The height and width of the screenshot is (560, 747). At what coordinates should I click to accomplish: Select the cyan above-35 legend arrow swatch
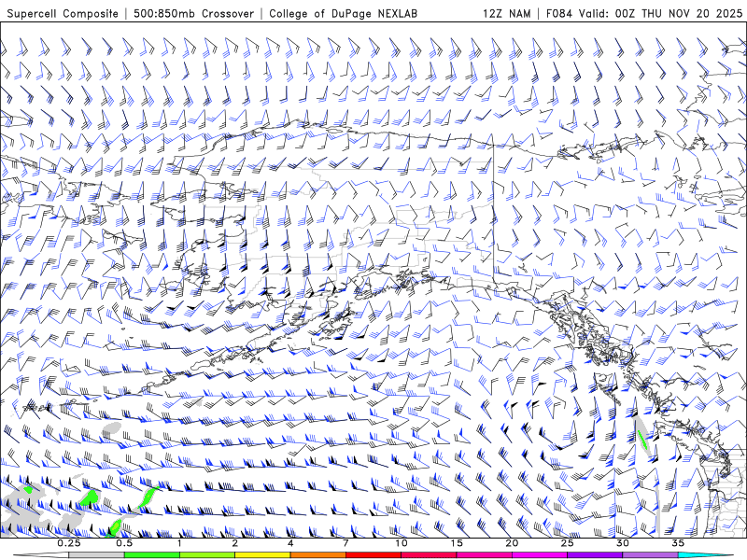705,555
